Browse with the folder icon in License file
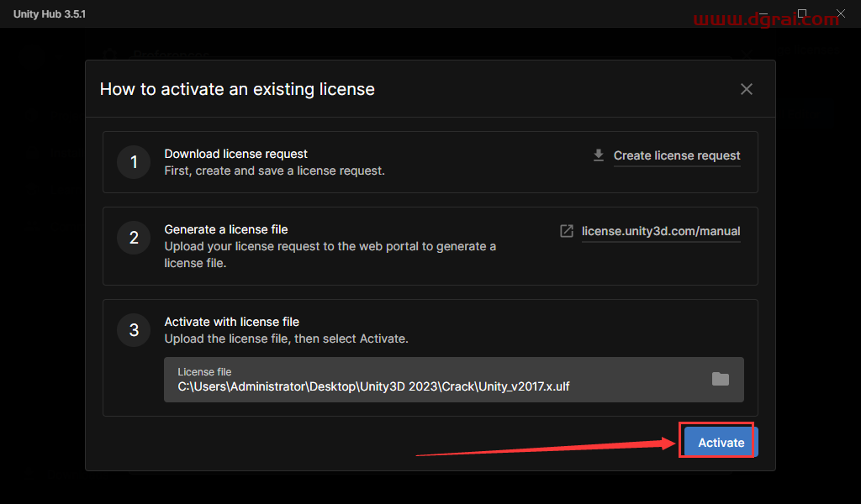This screenshot has height=504, width=861. 720,379
